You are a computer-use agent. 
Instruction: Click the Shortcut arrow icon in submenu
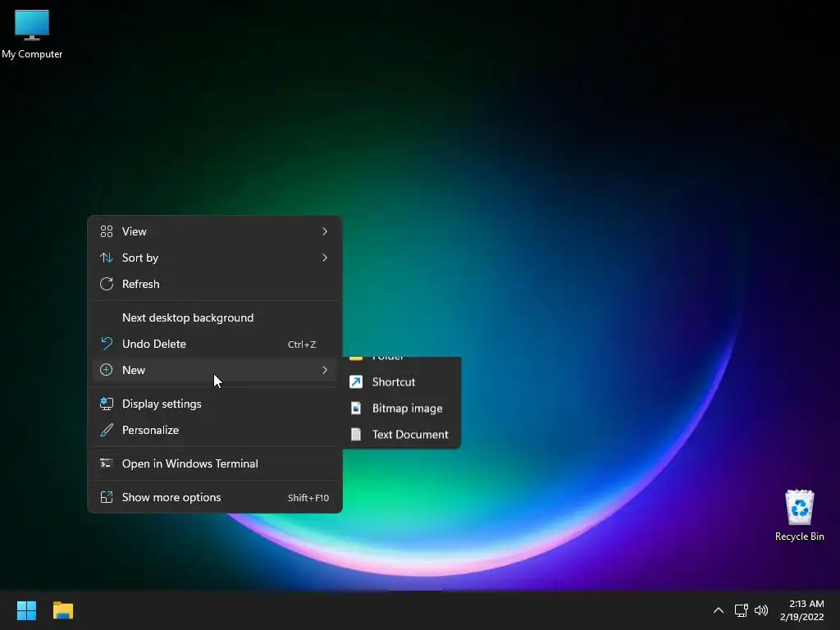[x=356, y=382]
